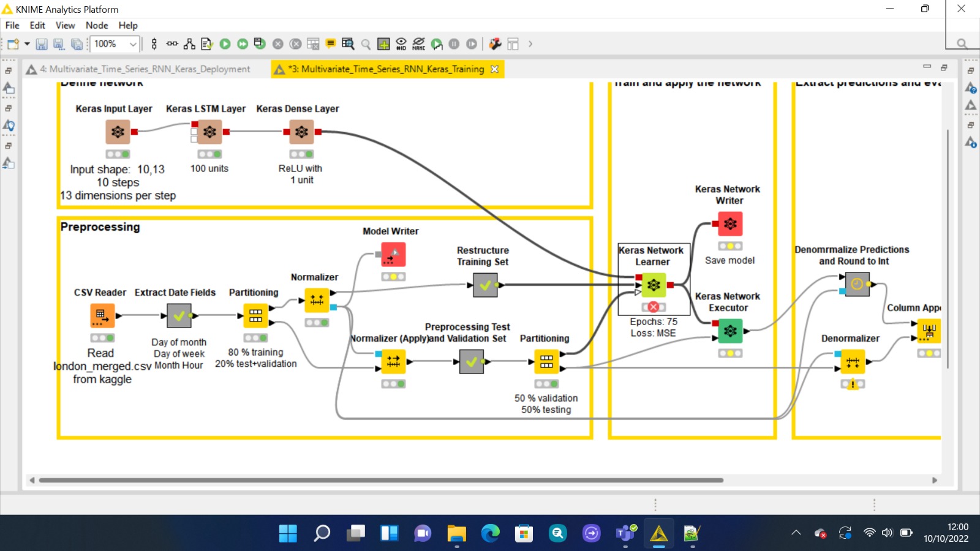Viewport: 980px width, 551px height.
Task: Open the Node menu
Action: 97,25
